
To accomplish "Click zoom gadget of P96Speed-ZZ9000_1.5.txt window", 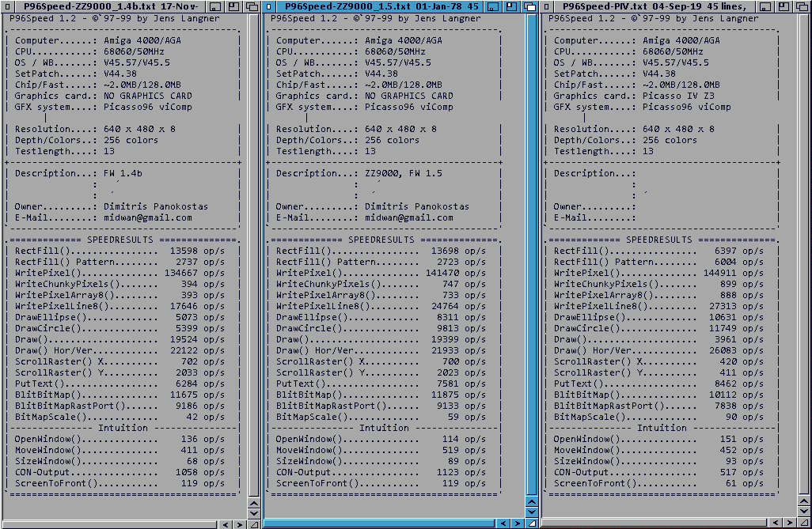I will click(x=511, y=7).
